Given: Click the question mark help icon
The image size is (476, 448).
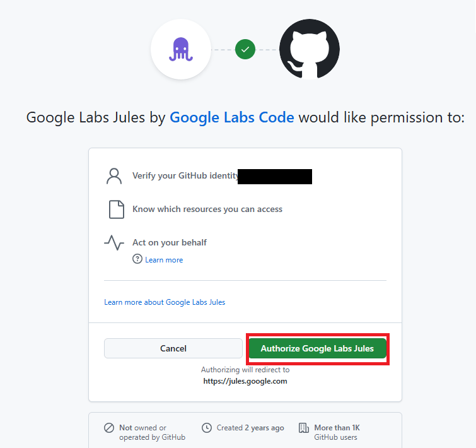Looking at the screenshot, I should [137, 259].
